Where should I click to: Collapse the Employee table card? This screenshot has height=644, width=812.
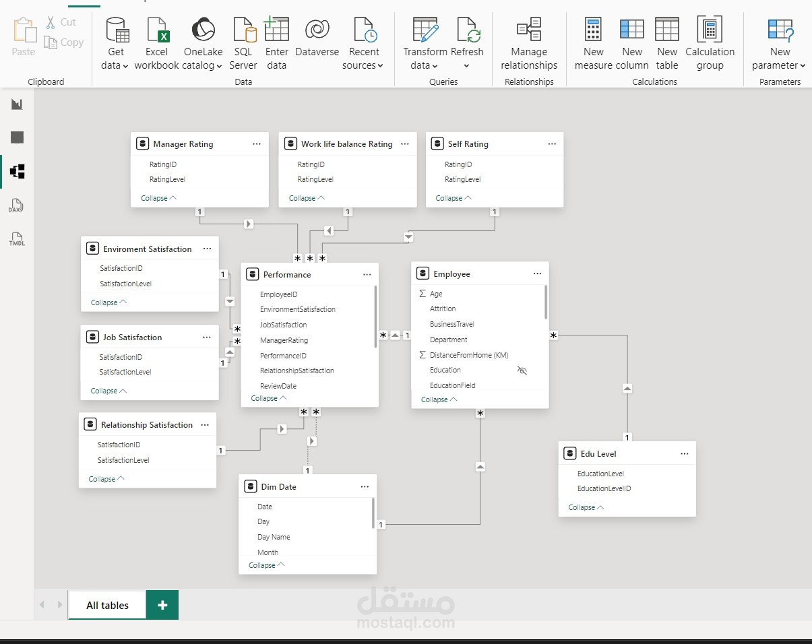pyautogui.click(x=439, y=399)
